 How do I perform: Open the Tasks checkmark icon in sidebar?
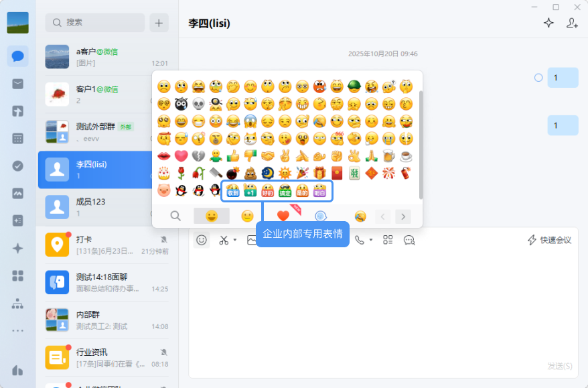[x=17, y=166]
